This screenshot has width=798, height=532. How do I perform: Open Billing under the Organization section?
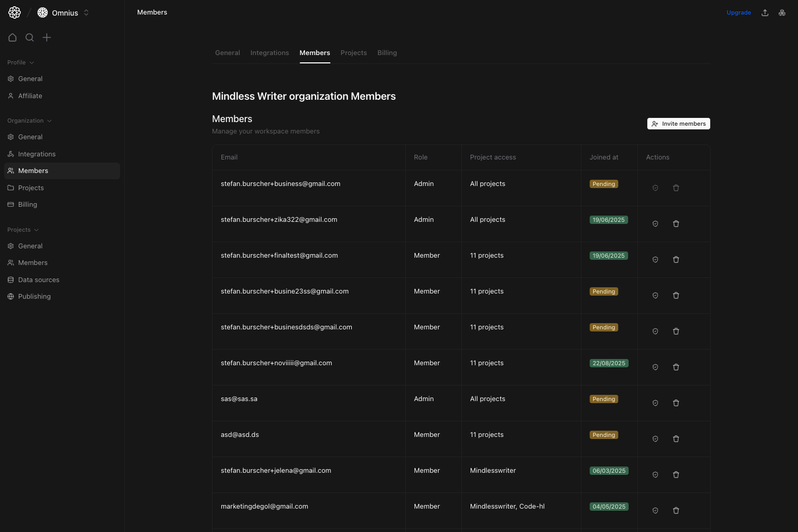pyautogui.click(x=27, y=204)
